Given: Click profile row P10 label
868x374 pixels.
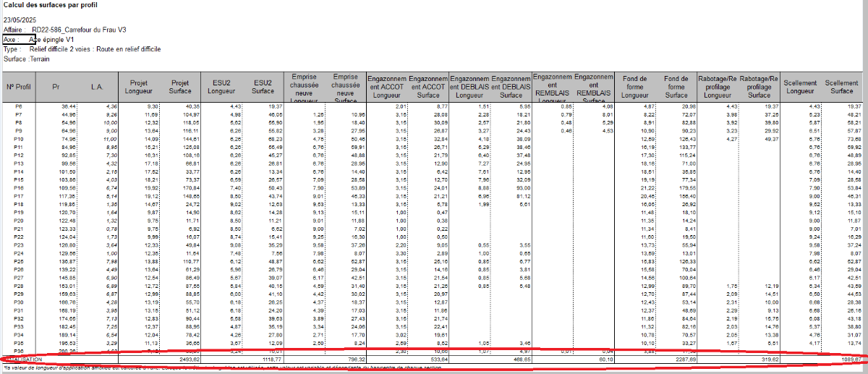Looking at the screenshot, I should (19, 138).
